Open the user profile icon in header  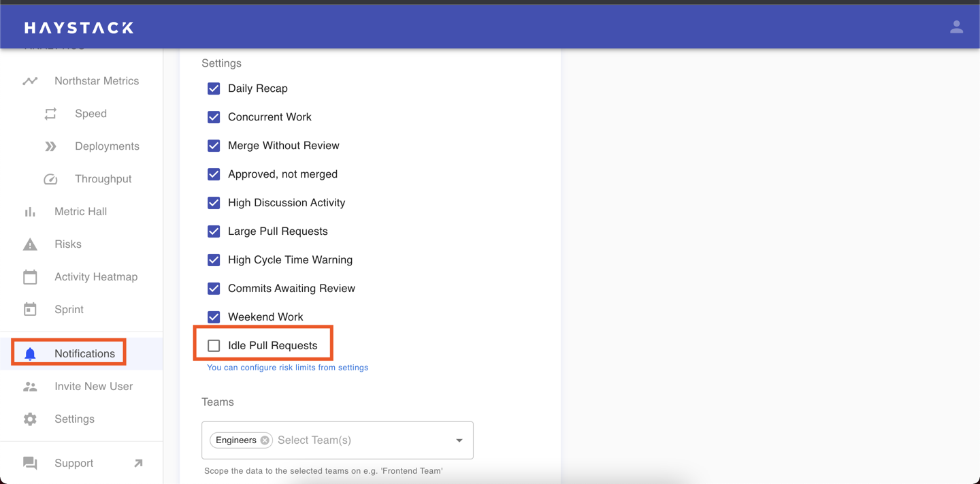[956, 27]
